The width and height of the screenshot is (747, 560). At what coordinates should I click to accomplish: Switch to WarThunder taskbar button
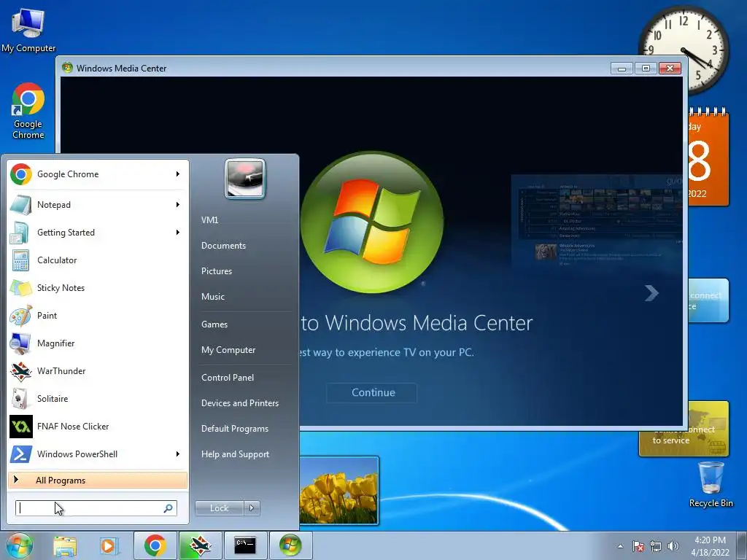pos(200,545)
